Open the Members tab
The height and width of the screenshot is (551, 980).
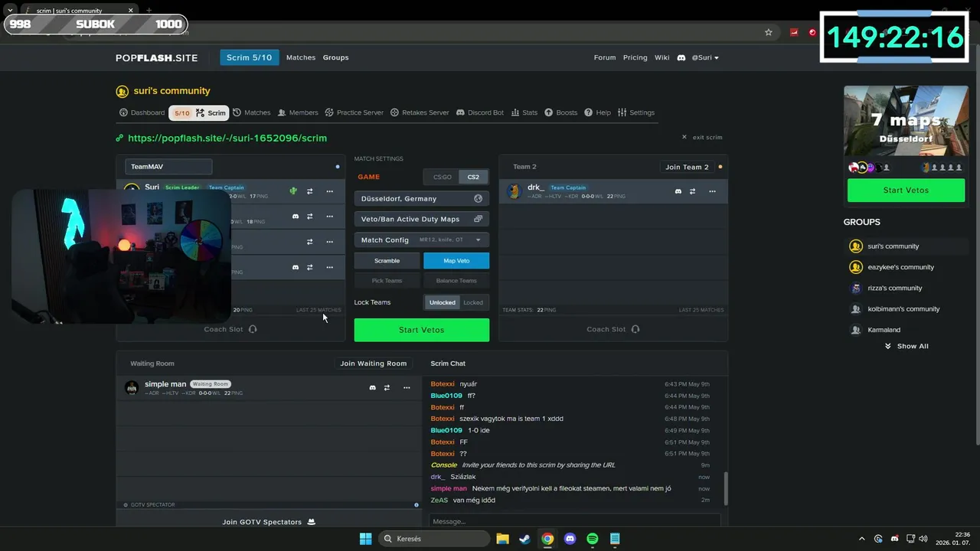point(298,112)
